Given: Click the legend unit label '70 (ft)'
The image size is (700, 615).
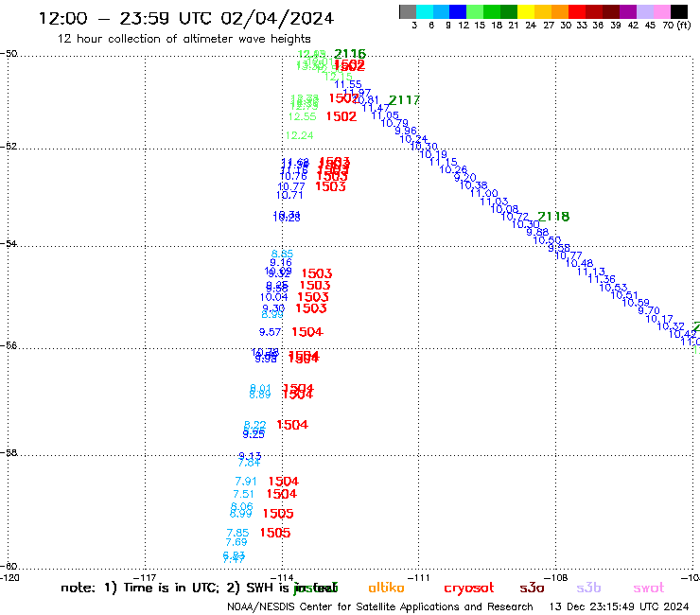Looking at the screenshot, I should [676, 26].
